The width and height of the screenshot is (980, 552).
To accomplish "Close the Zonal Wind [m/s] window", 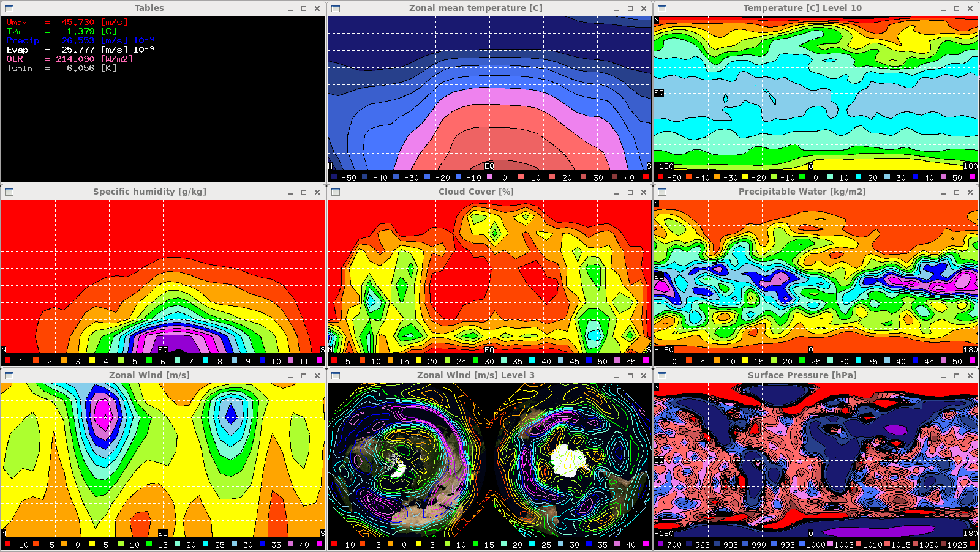I will [x=317, y=376].
